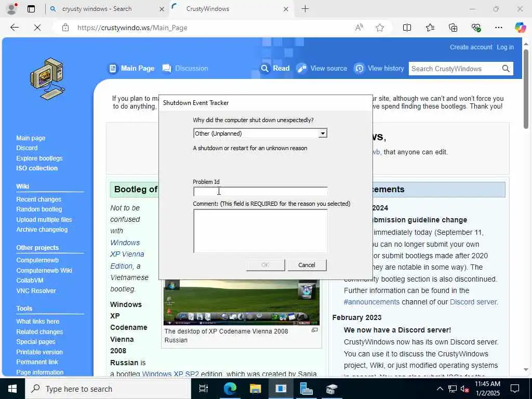Open a new browser tab
532x399 pixels.
tap(305, 9)
